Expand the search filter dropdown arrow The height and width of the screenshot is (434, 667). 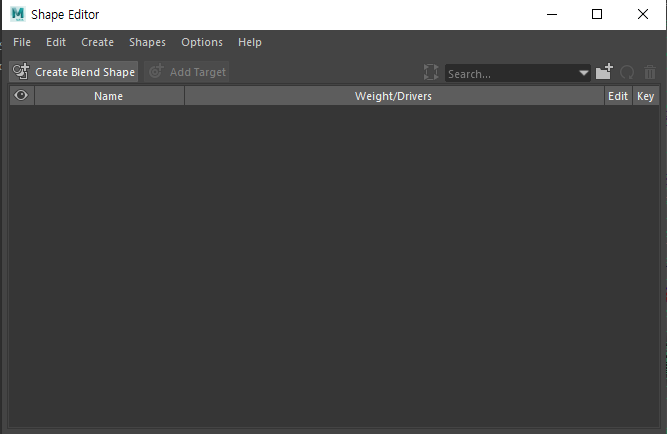[x=584, y=73]
